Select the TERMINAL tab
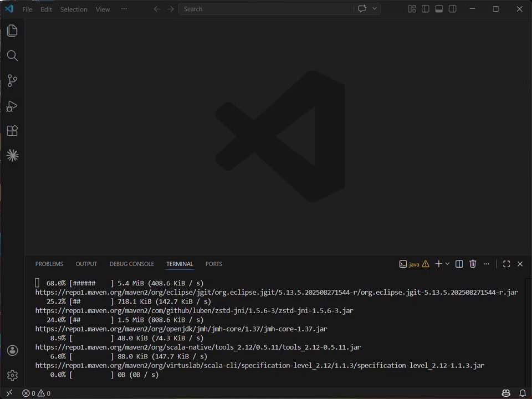532x399 pixels. tap(180, 264)
